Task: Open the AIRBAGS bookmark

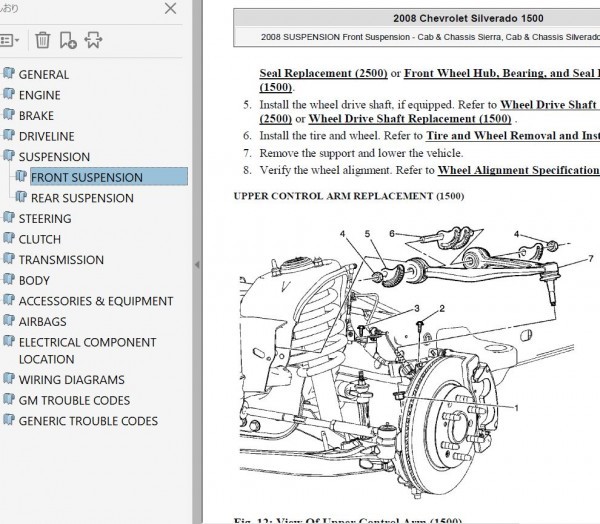Action: [42, 322]
